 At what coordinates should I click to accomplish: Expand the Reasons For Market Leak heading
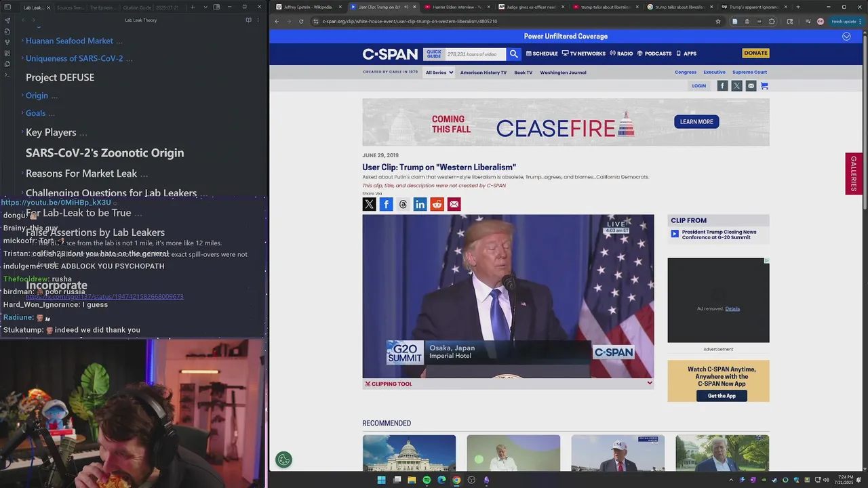click(x=86, y=174)
